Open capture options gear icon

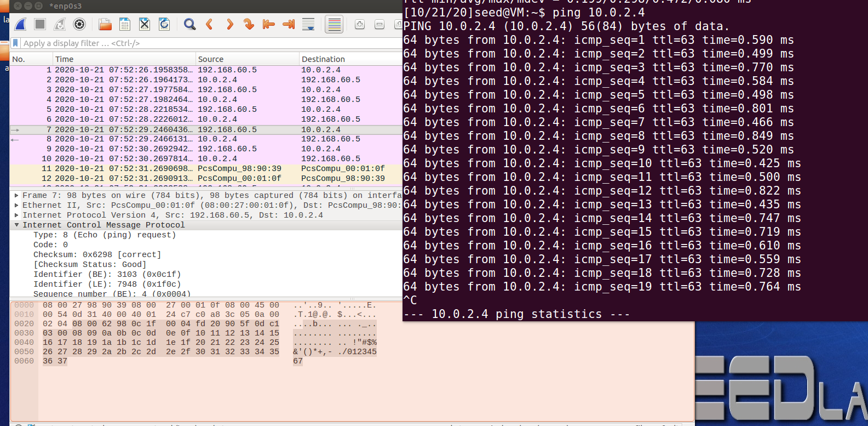tap(79, 24)
